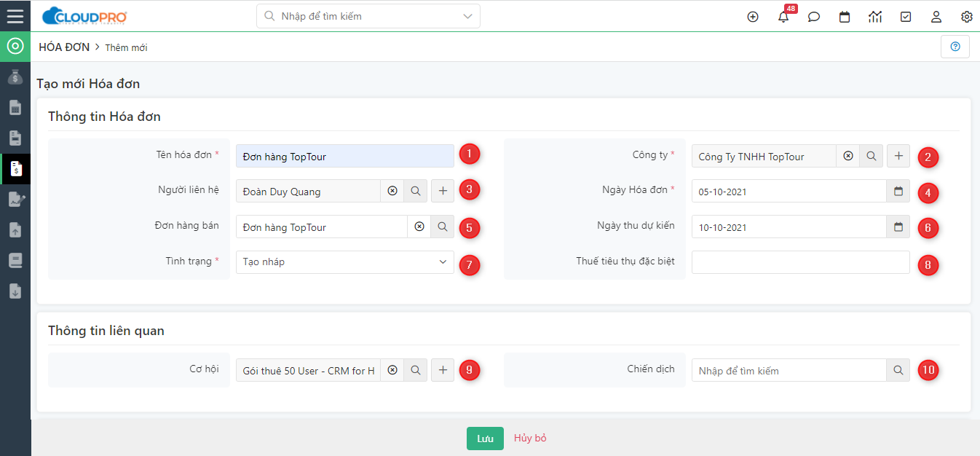Click the Hủy bỏ cancel link
Screen dimensions: 980x456
coord(530,439)
